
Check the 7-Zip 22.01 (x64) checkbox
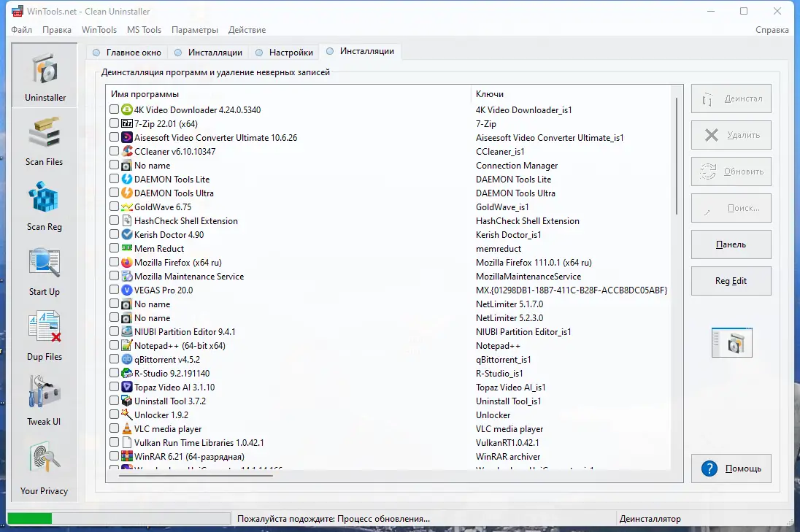[115, 123]
